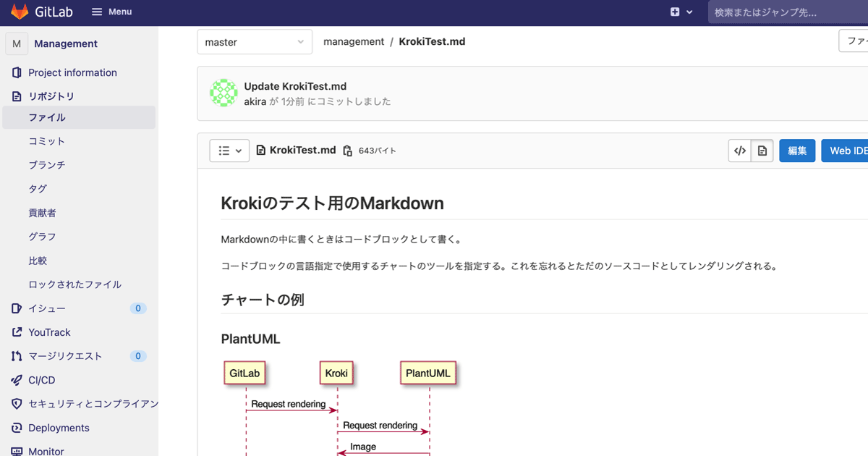This screenshot has height=456, width=868.
Task: Copy the file path with clipboard icon
Action: tap(347, 151)
